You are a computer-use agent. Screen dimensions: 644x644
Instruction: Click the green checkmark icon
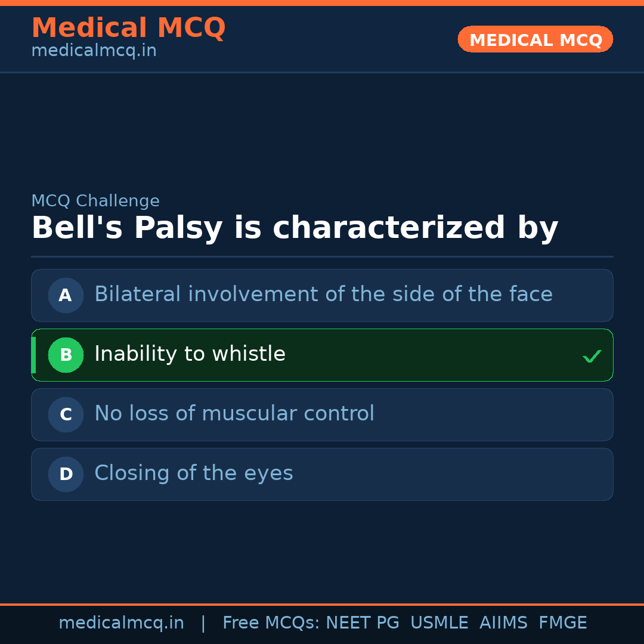[592, 356]
